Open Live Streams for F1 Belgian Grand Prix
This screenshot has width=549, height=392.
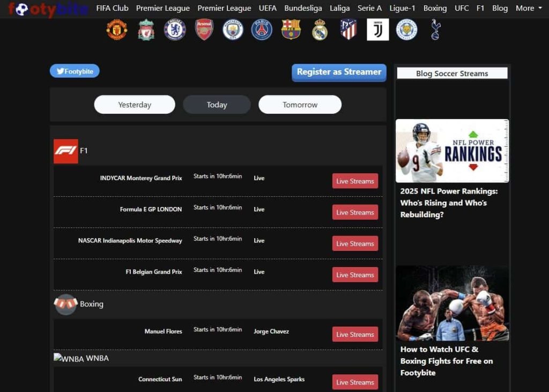tap(355, 275)
